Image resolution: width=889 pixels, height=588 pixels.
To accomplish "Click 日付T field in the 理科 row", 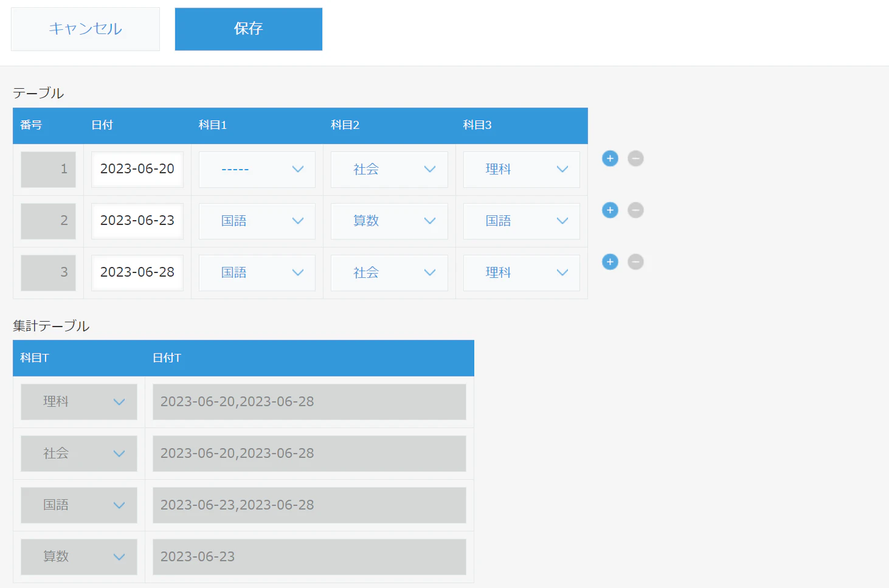I will point(310,402).
